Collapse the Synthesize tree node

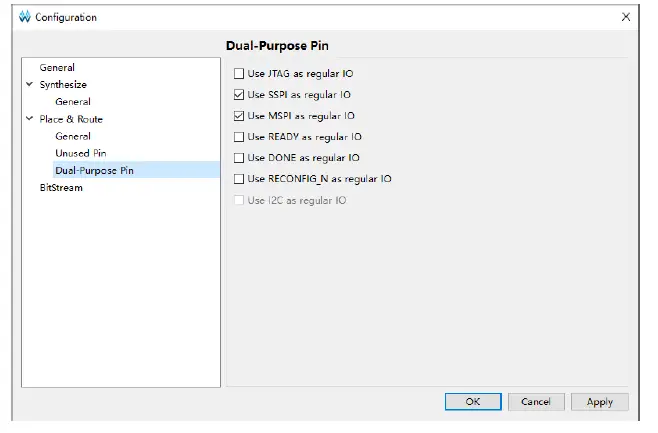[x=29, y=85]
